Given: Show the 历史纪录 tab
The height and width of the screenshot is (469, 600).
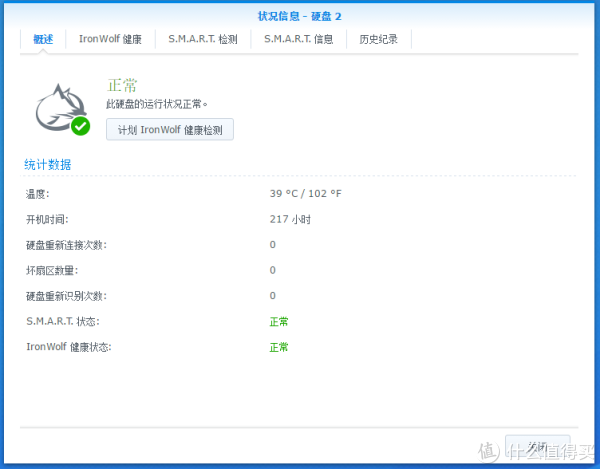Looking at the screenshot, I should (379, 39).
